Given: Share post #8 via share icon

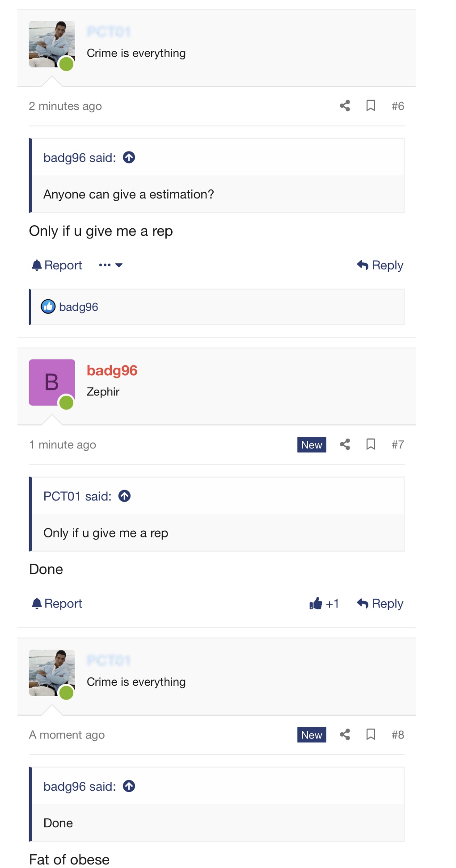Looking at the screenshot, I should [x=345, y=734].
